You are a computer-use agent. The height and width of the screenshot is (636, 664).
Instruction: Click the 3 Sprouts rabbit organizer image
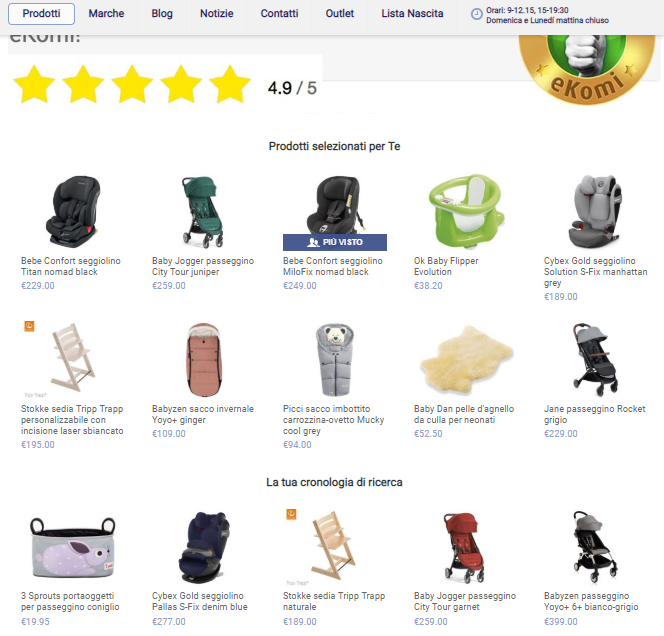pyautogui.click(x=72, y=547)
